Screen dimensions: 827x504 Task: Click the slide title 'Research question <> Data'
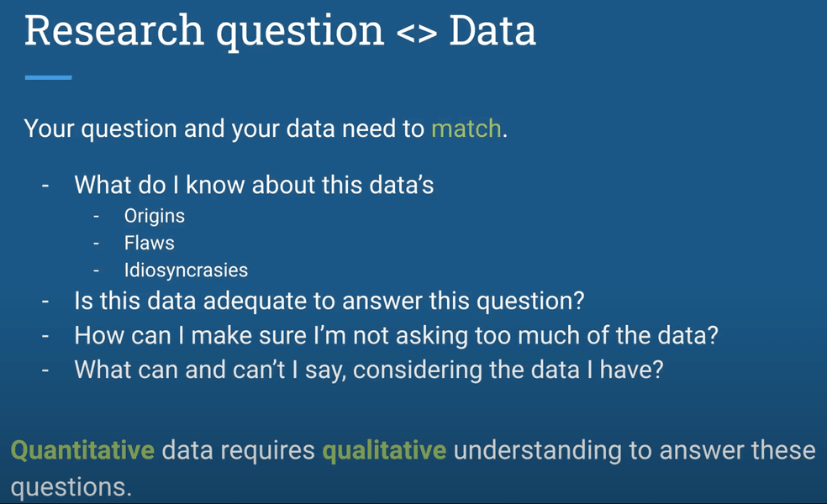[x=280, y=32]
